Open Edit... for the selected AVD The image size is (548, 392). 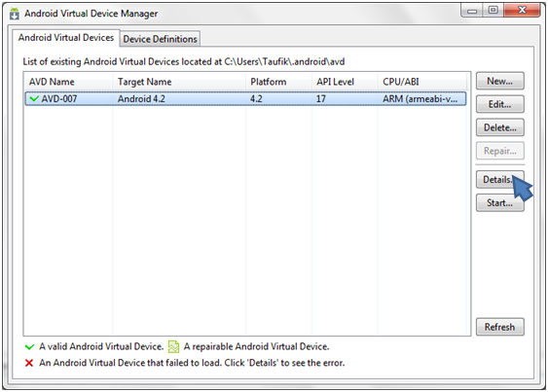(x=499, y=104)
